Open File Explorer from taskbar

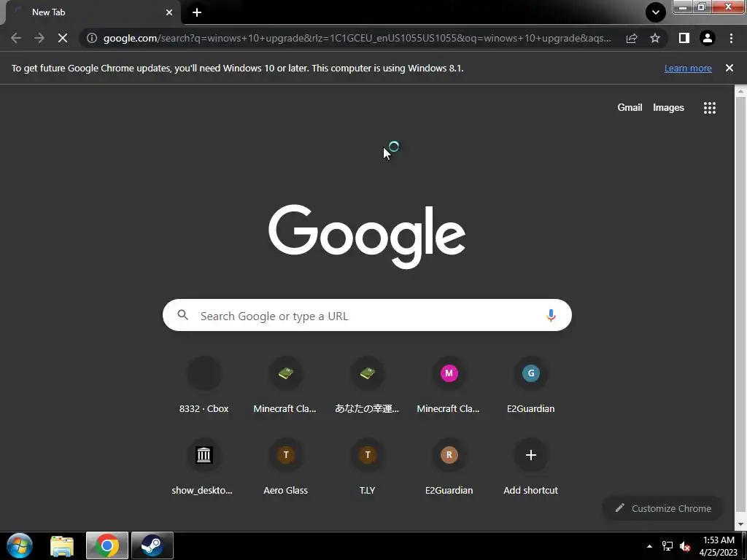(62, 545)
